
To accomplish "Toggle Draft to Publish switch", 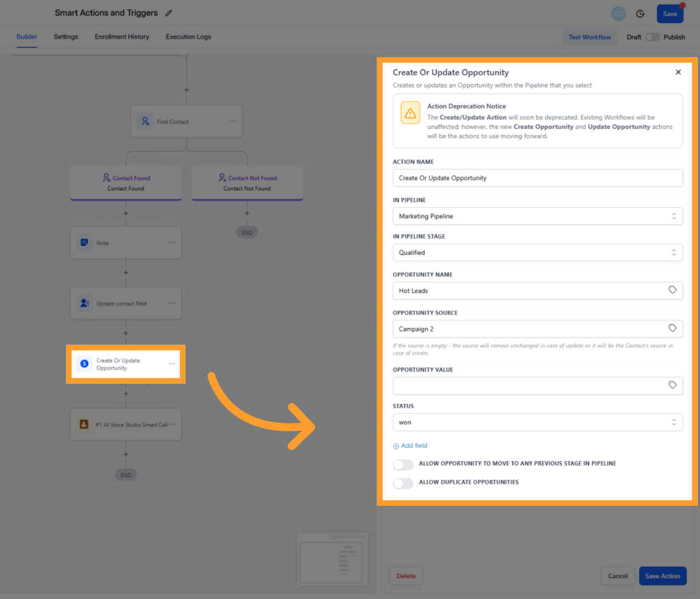I will 652,37.
